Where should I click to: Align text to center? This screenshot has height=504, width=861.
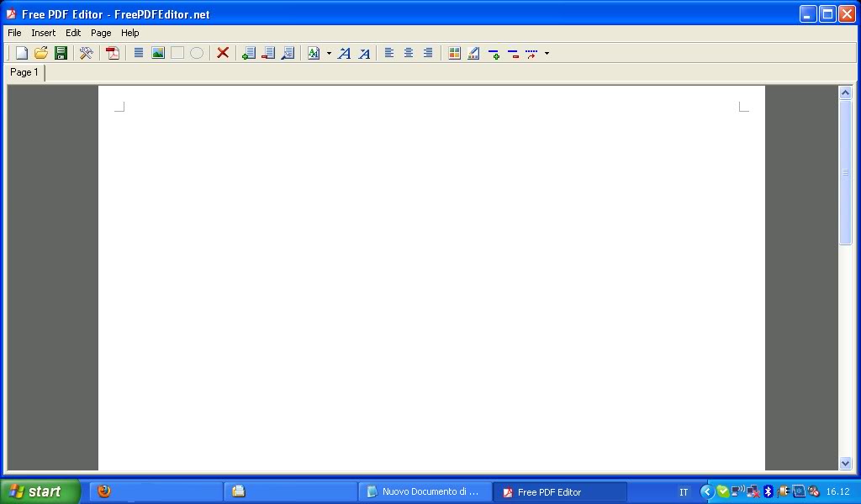[x=409, y=53]
